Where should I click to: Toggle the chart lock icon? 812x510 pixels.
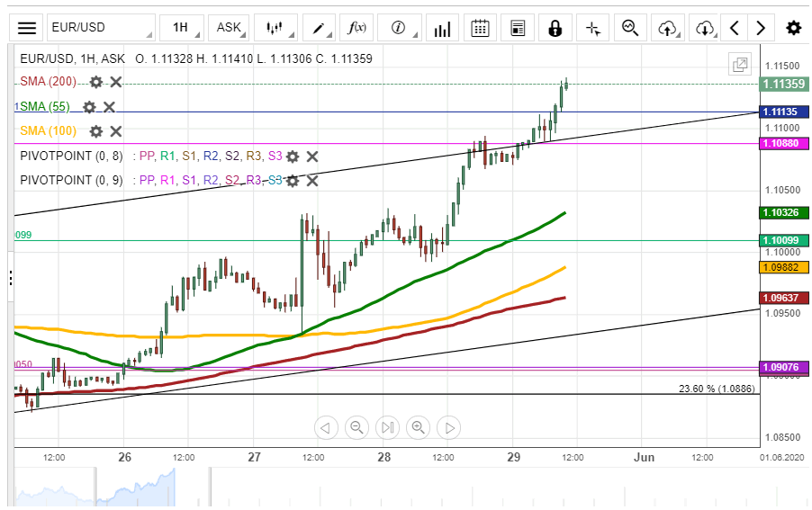[555, 28]
